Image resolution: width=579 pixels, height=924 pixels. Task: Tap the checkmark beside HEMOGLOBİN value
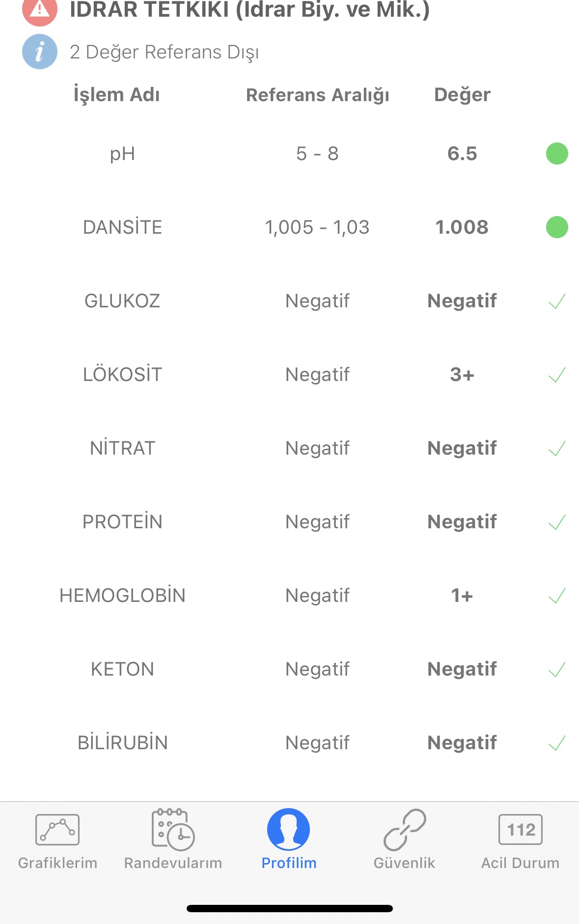point(557,596)
